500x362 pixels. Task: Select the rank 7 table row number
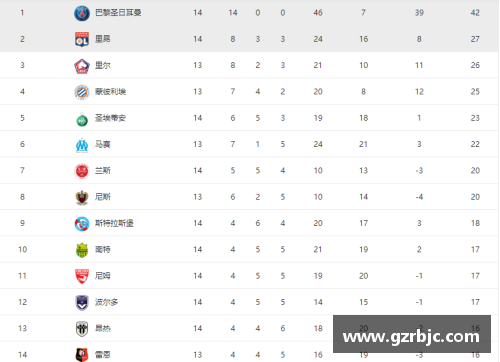tap(22, 170)
